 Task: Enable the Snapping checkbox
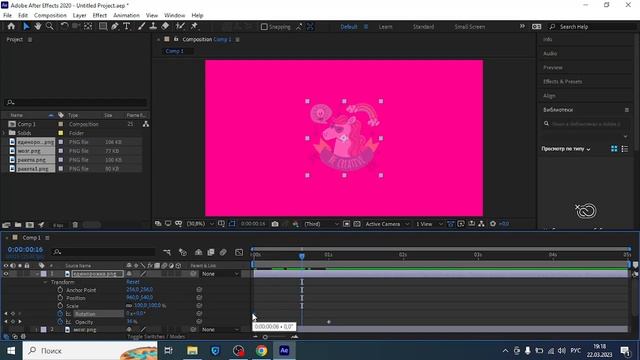[264, 27]
